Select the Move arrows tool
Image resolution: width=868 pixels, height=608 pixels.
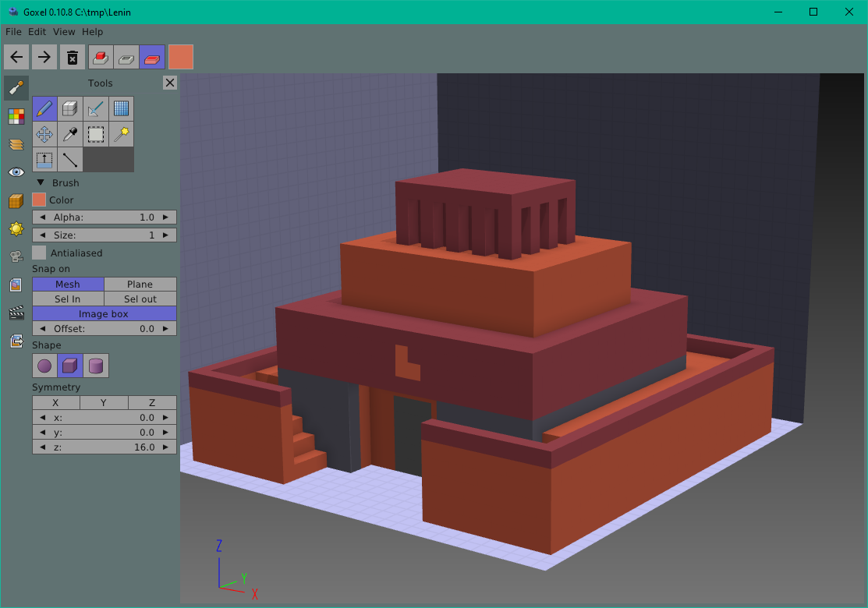pos(44,134)
